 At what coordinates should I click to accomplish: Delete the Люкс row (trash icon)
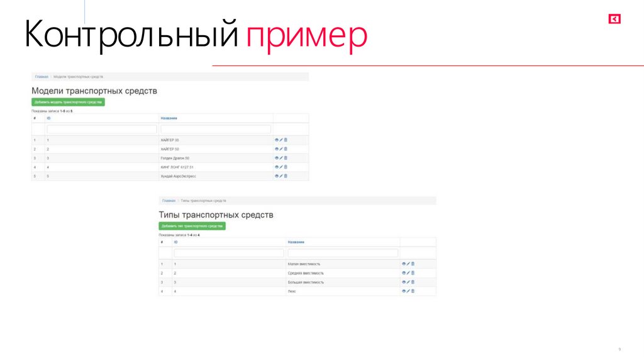coord(413,291)
